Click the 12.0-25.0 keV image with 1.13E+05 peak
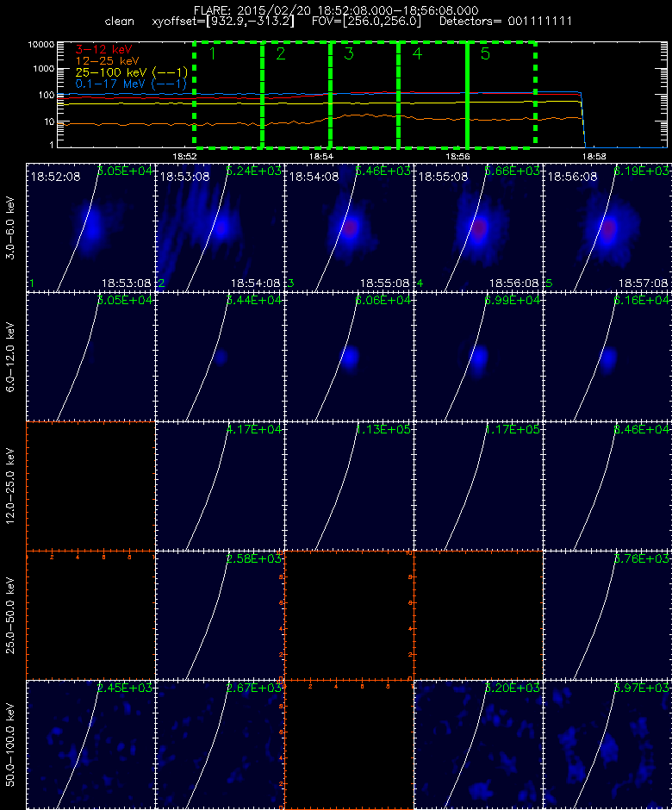This screenshot has height=810, width=672. (349, 486)
